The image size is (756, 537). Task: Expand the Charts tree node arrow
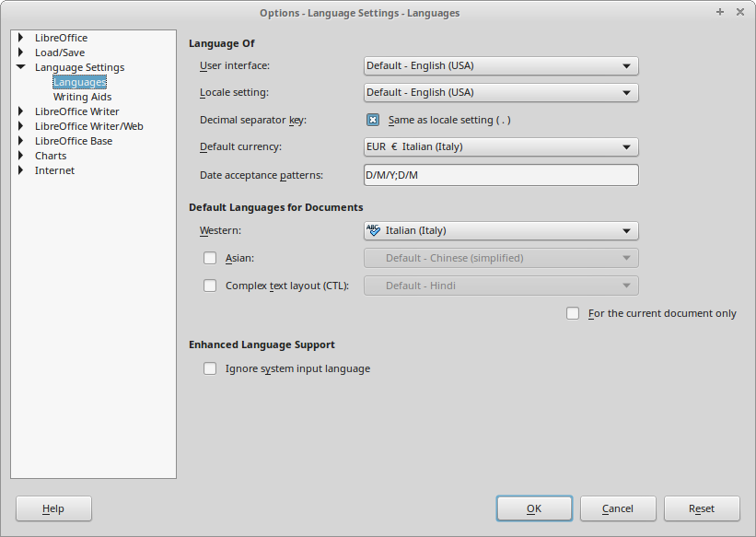click(x=20, y=156)
